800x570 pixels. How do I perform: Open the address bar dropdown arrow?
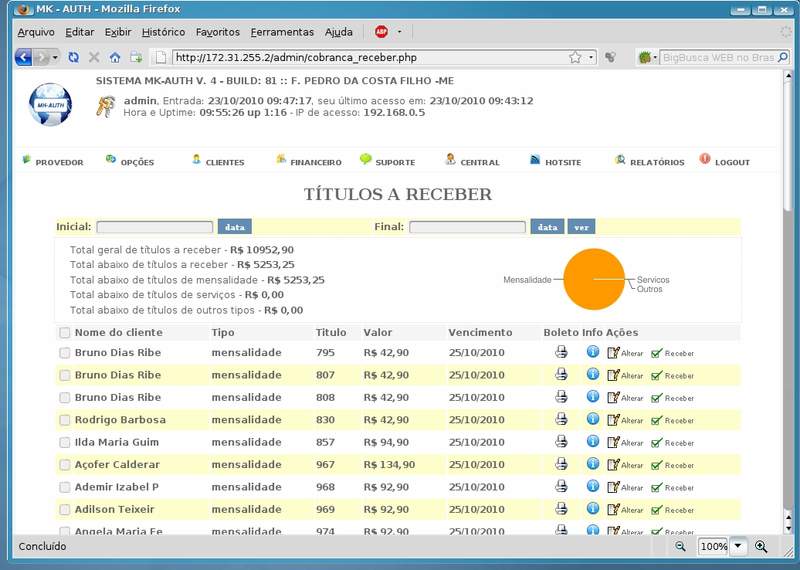pos(591,57)
